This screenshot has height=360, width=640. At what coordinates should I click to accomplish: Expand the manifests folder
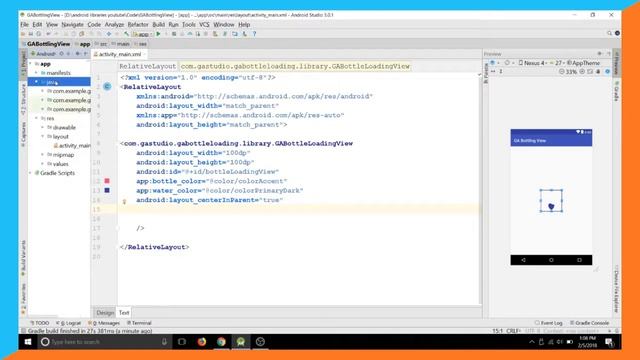[36, 73]
